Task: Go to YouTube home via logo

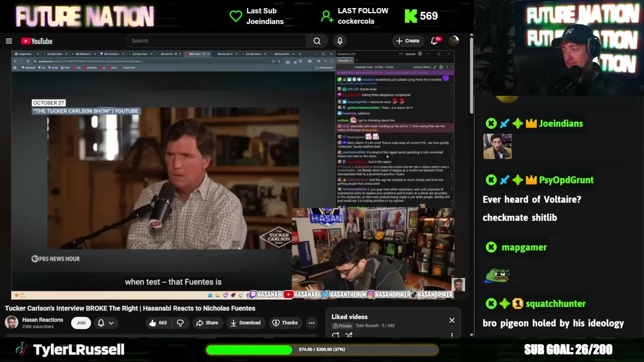Action: tap(37, 41)
